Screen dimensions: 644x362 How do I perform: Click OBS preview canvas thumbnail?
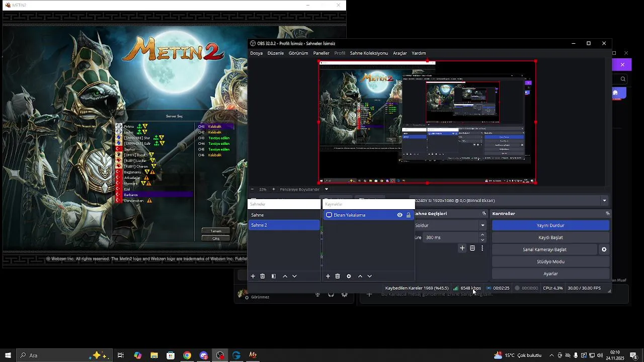427,122
